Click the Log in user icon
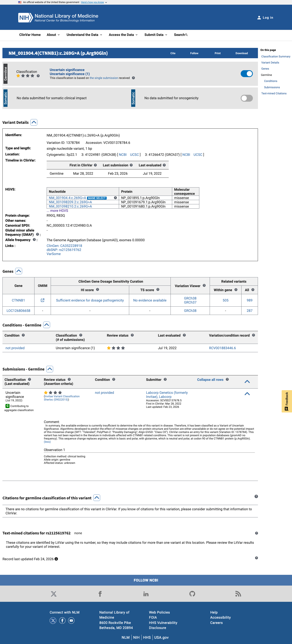The width and height of the screenshot is (292, 644). coord(259,17)
